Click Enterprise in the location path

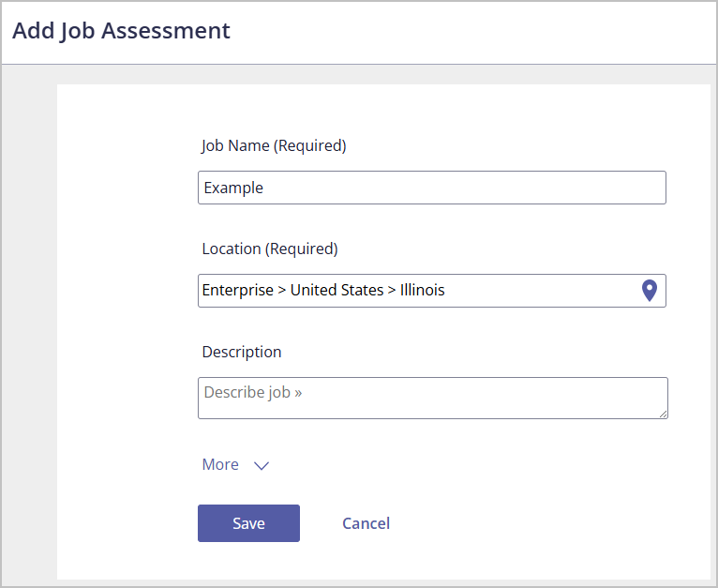(238, 291)
